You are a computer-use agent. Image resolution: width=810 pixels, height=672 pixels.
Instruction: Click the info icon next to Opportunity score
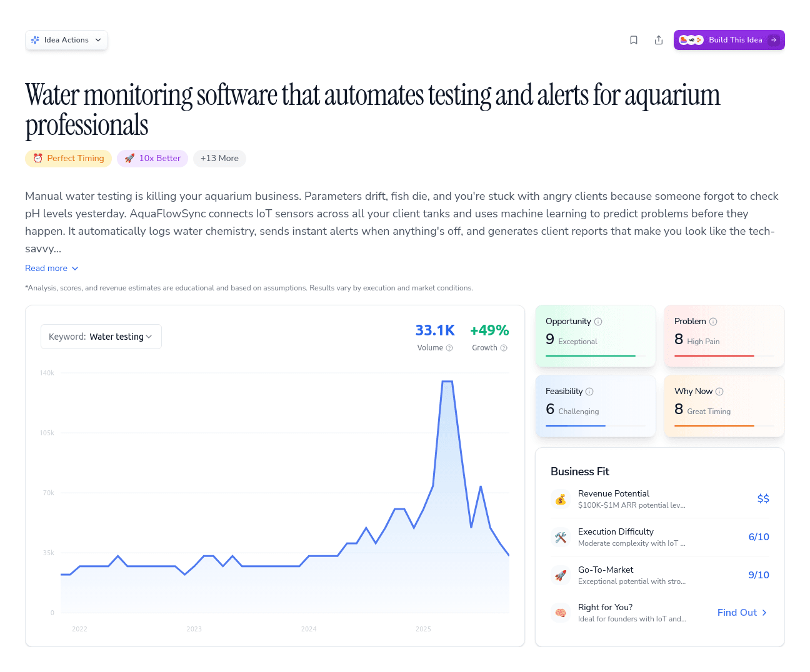598,321
